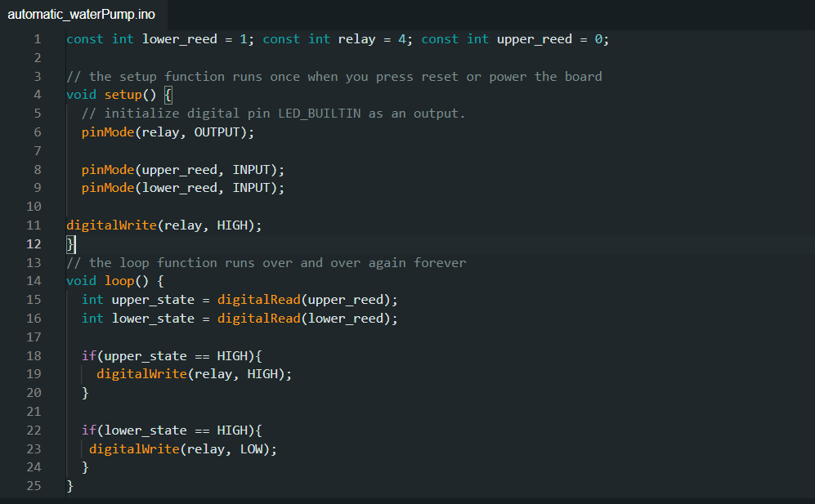
Task: Click upper_reed in the line 1 declaration
Action: coord(534,39)
